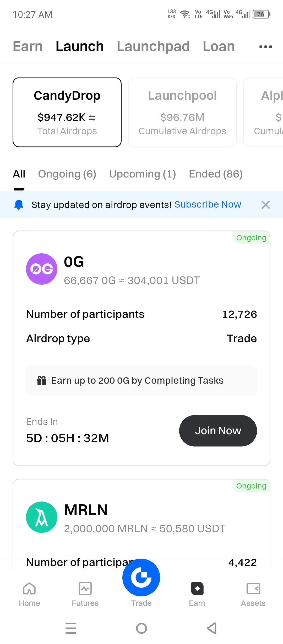The width and height of the screenshot is (283, 644).
Task: Click the Subscribe Now link
Action: [x=208, y=204]
